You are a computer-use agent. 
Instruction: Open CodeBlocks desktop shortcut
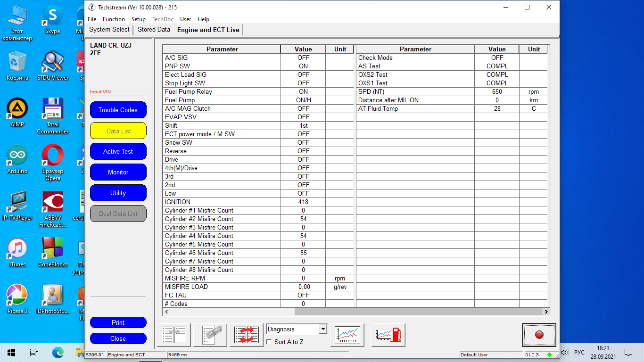coord(53,253)
